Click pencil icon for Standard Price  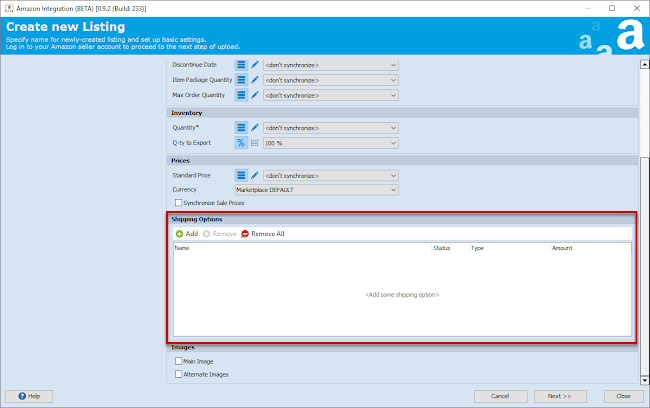coord(255,175)
